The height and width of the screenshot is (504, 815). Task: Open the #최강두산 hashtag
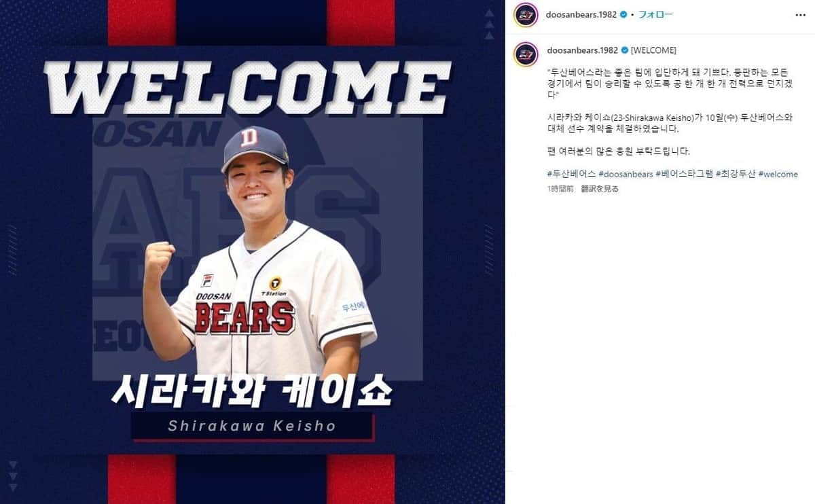[x=736, y=174]
